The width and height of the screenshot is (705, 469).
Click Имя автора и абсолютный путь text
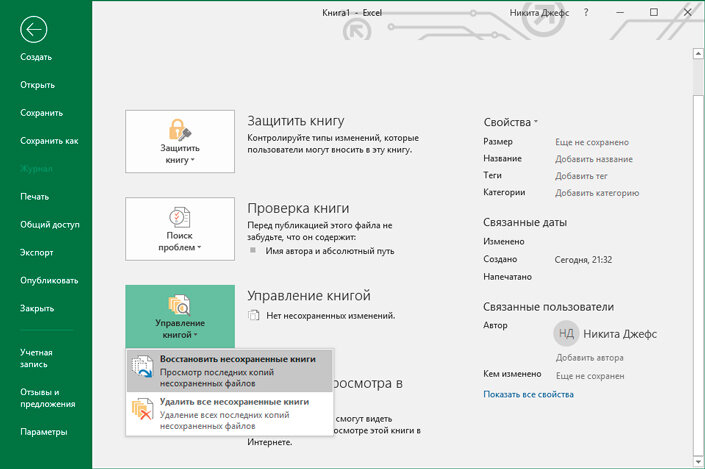330,251
